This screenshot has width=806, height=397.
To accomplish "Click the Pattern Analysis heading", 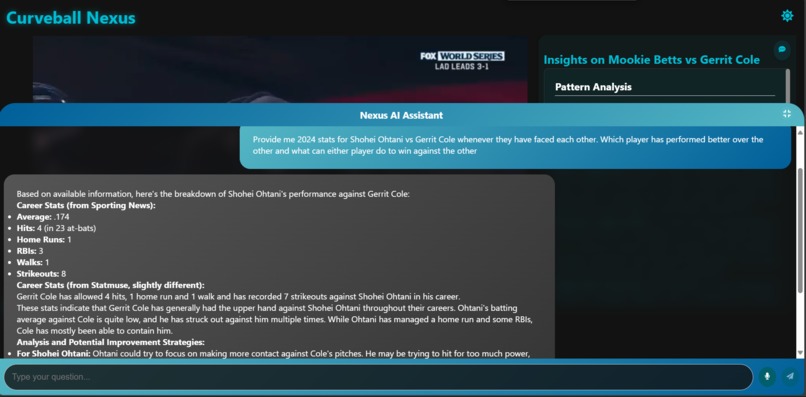I will coord(593,87).
